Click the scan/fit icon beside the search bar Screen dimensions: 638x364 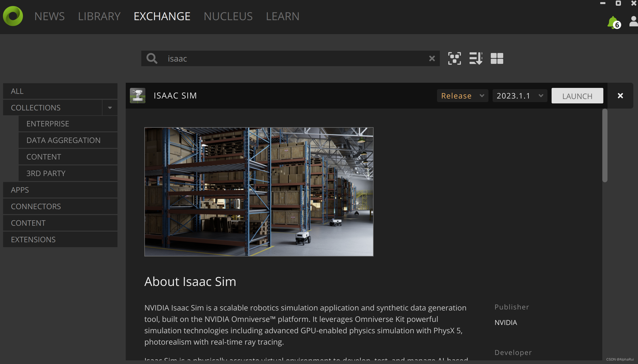coord(454,58)
